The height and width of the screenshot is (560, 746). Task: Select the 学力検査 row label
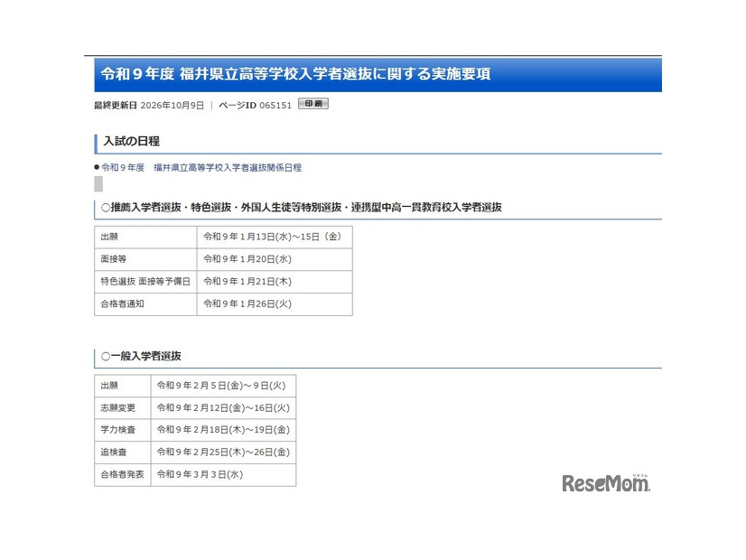pyautogui.click(x=123, y=430)
